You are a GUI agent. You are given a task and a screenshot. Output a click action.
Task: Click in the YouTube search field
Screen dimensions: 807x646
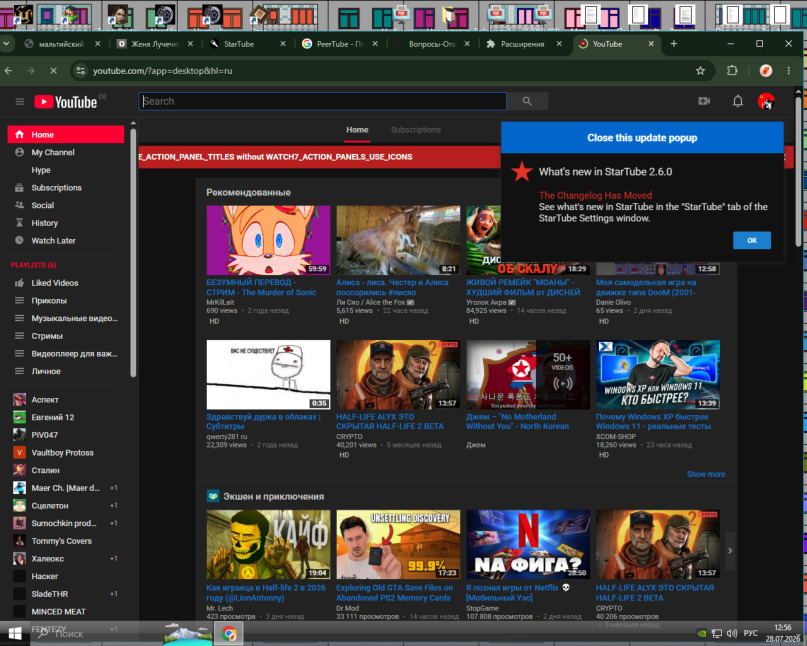pos(323,101)
